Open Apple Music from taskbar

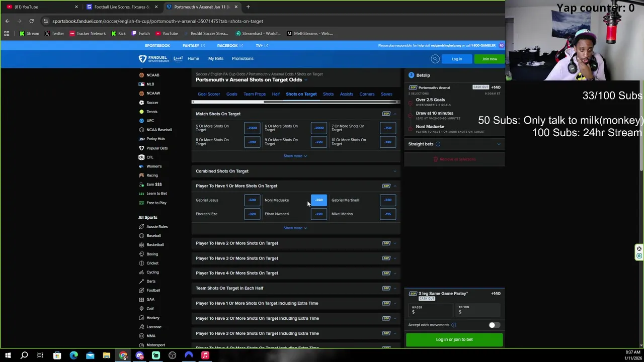205,355
